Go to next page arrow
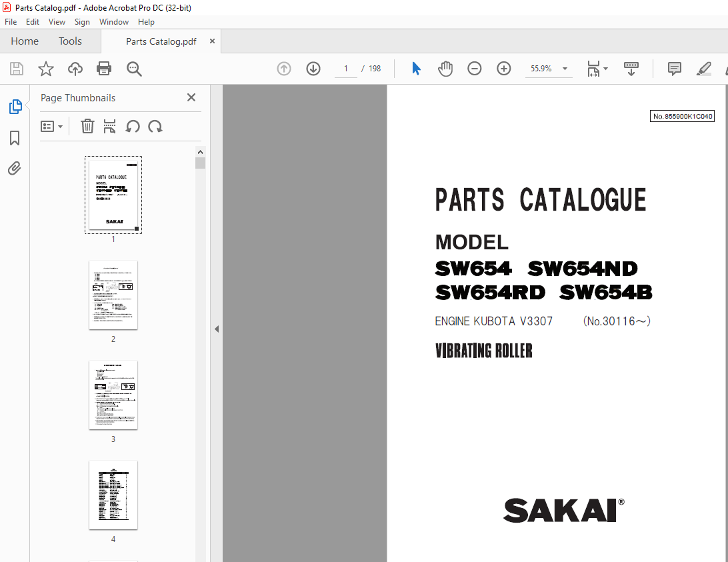 point(313,69)
